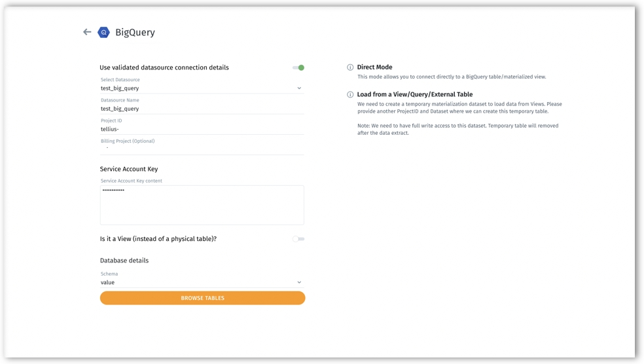Screen dimensions: 644x364
Task: Disable the validated datasource connection toggle
Action: pos(298,67)
